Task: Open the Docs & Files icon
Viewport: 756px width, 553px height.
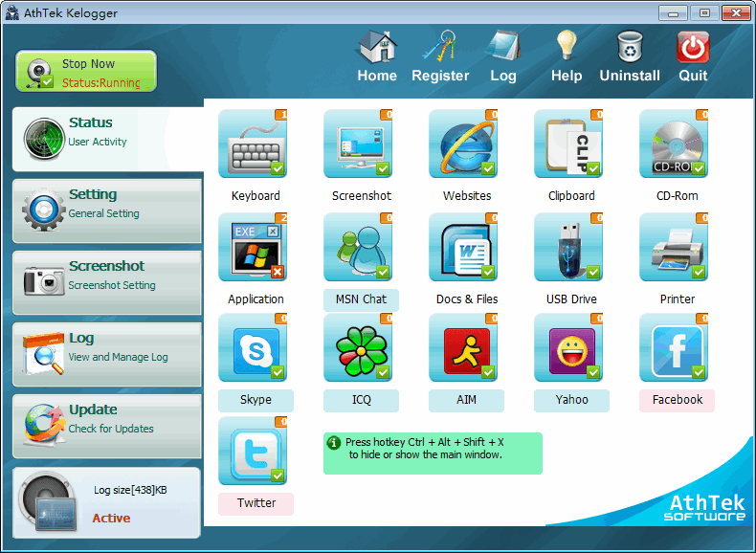Action: (x=463, y=247)
